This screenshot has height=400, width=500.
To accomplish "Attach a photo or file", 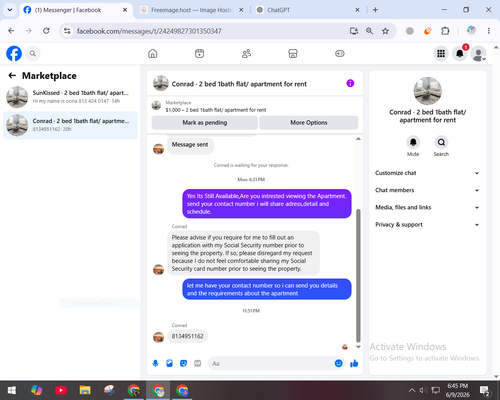I will [169, 363].
